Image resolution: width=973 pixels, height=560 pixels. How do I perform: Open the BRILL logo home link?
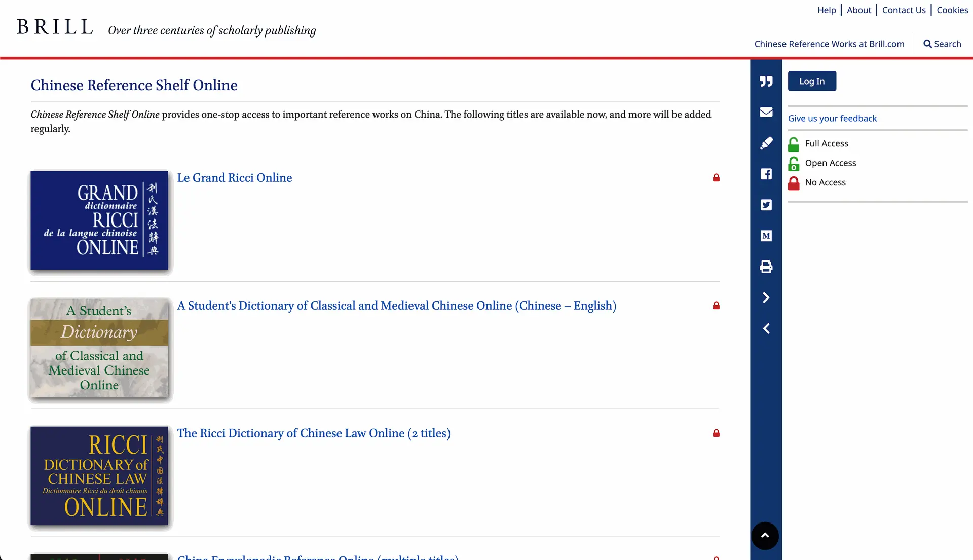[x=55, y=27]
